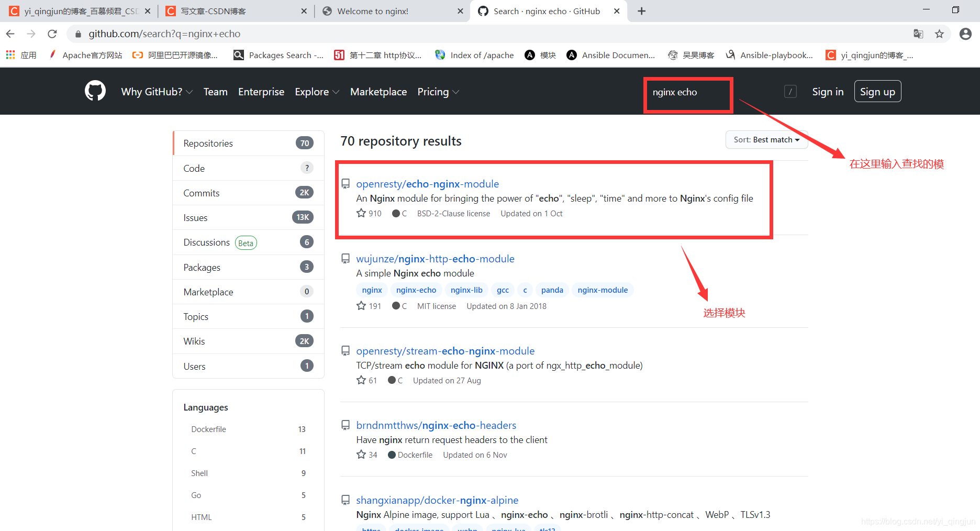Open the Chrome profile avatar icon

pyautogui.click(x=965, y=34)
